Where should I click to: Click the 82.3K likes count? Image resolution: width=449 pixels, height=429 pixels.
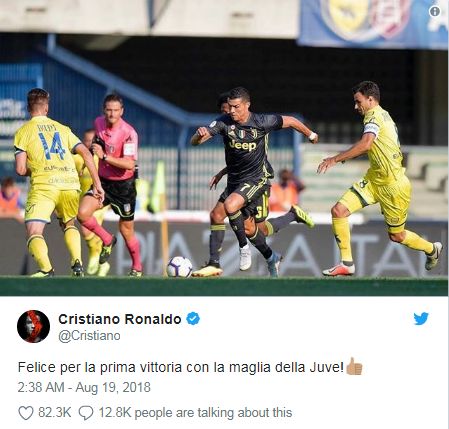coord(55,413)
